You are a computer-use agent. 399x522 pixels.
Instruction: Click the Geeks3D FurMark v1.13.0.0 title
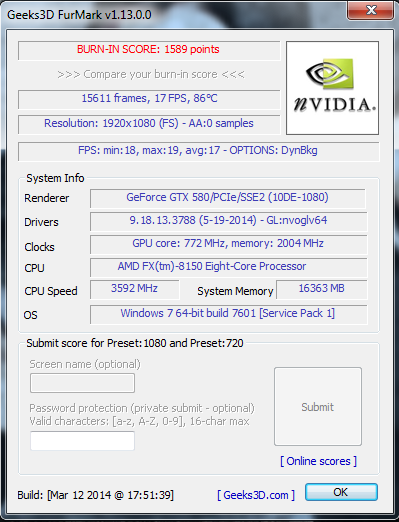tap(79, 15)
